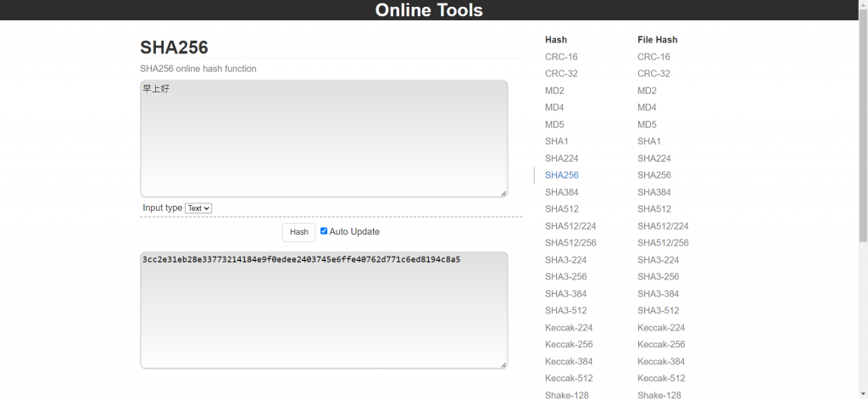Click the hash output text area
Viewport: 868px width, 399px height.
coord(324,310)
